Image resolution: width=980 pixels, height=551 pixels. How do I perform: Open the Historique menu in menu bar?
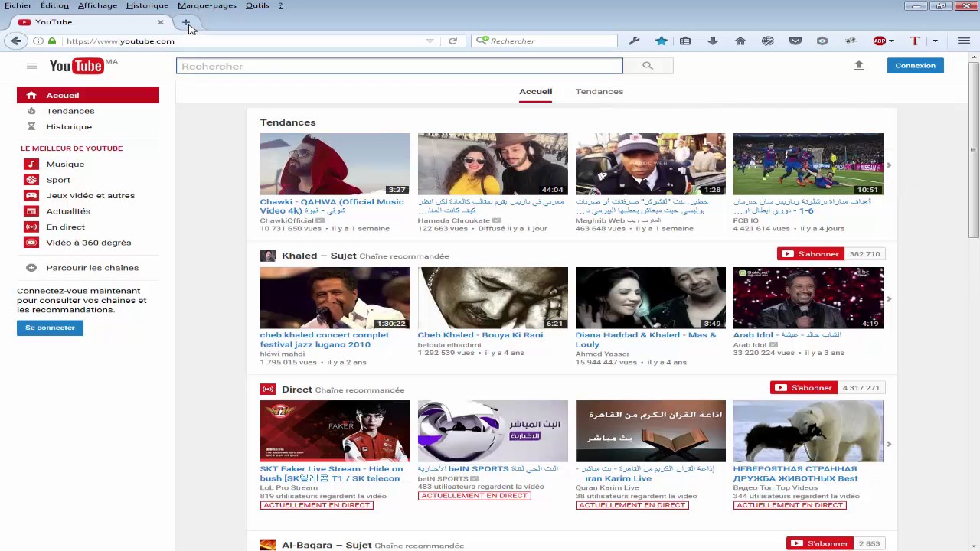[147, 5]
